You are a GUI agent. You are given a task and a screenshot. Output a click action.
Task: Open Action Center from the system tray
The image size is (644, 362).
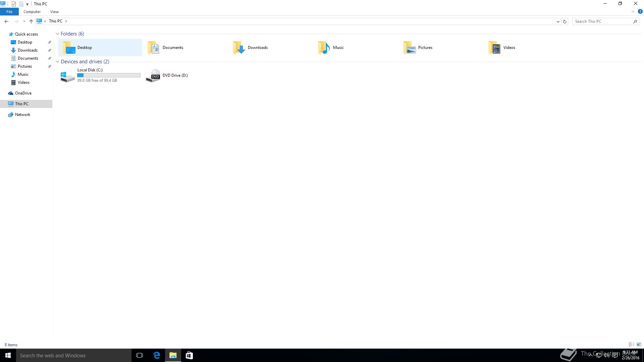point(615,355)
